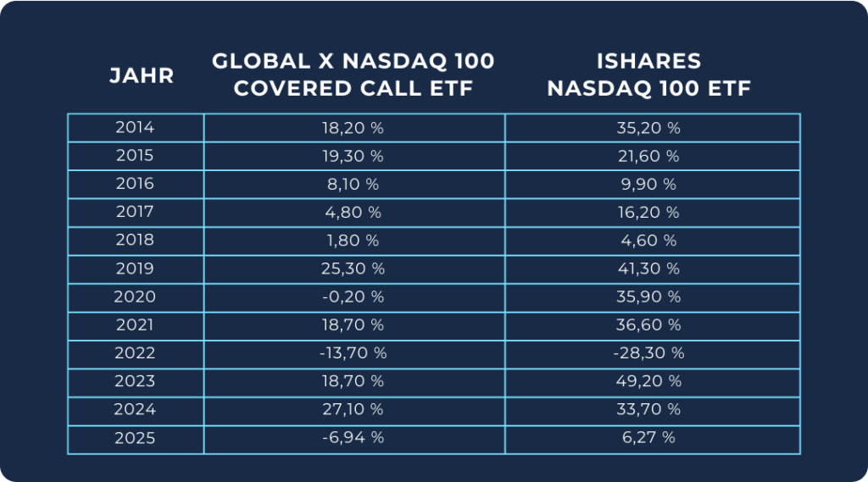868x482 pixels.
Task: Click the 2018 row year cell
Action: pyautogui.click(x=135, y=241)
